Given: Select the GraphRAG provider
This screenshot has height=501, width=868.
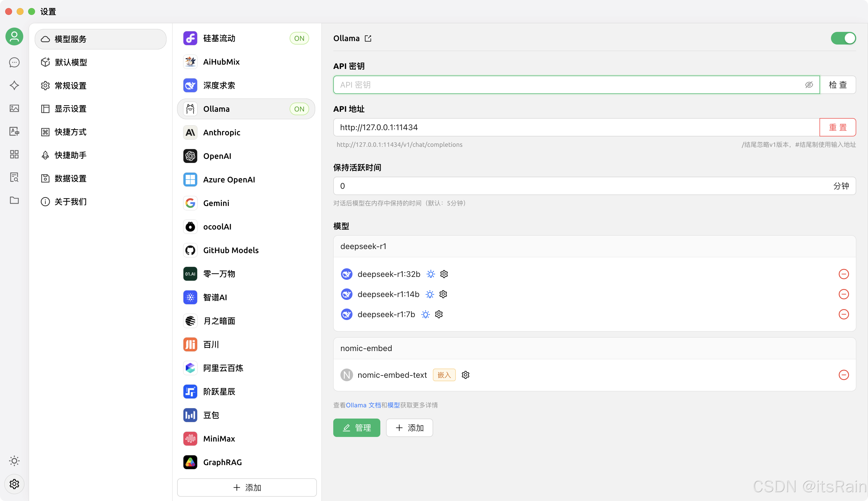Looking at the screenshot, I should tap(246, 462).
